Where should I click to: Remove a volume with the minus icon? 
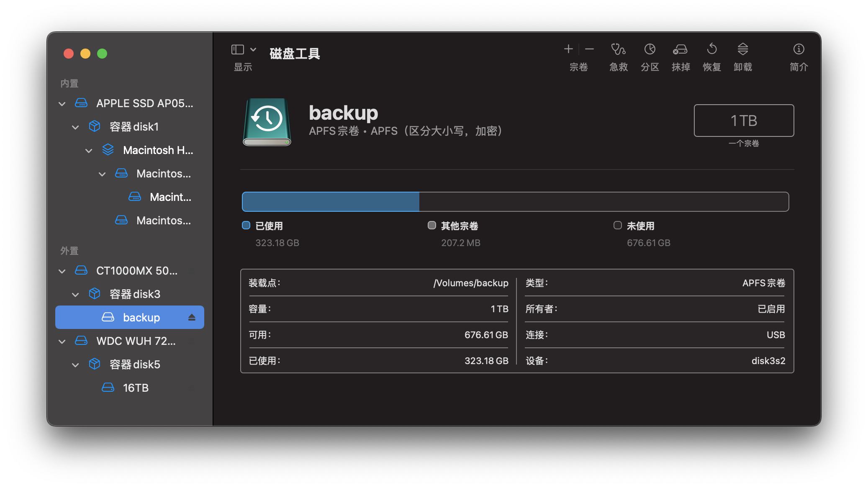coord(589,49)
